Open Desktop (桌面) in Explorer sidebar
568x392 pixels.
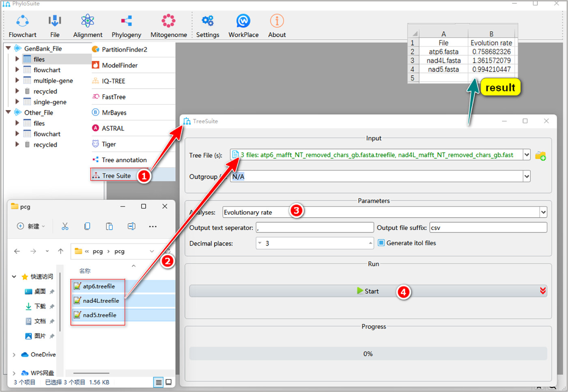pyautogui.click(x=39, y=291)
